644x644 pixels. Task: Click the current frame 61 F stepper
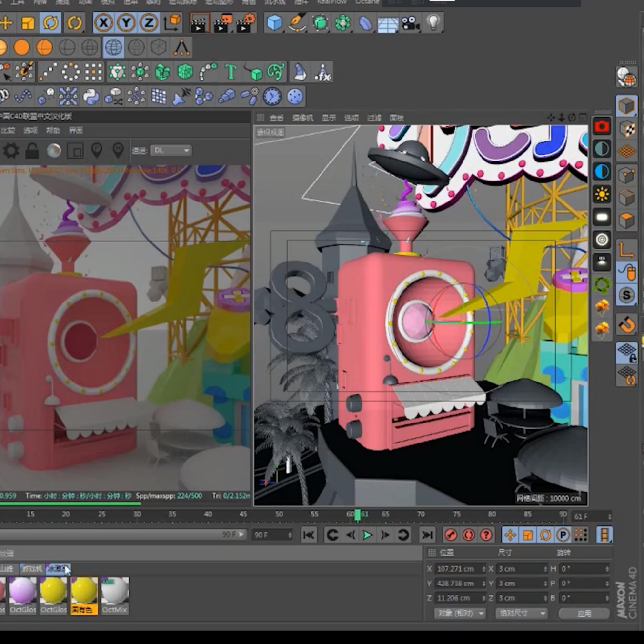pyautogui.click(x=609, y=516)
